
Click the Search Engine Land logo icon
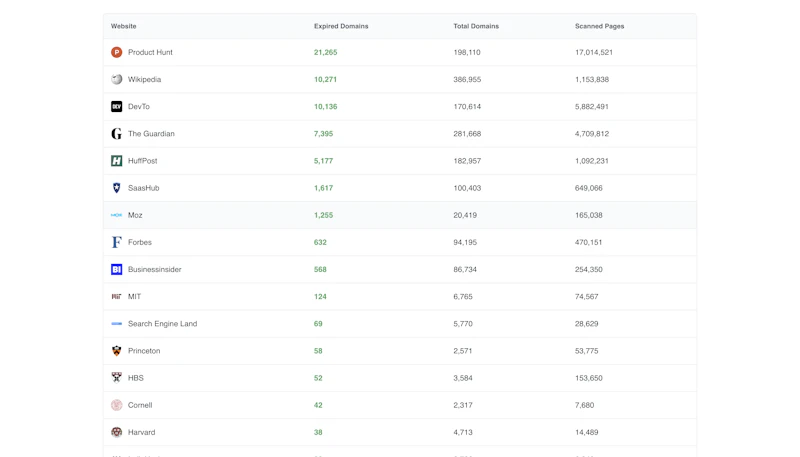coord(116,323)
